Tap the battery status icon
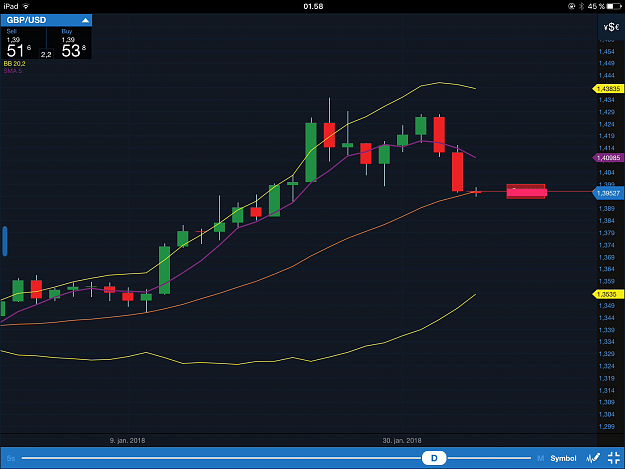 (614, 6)
